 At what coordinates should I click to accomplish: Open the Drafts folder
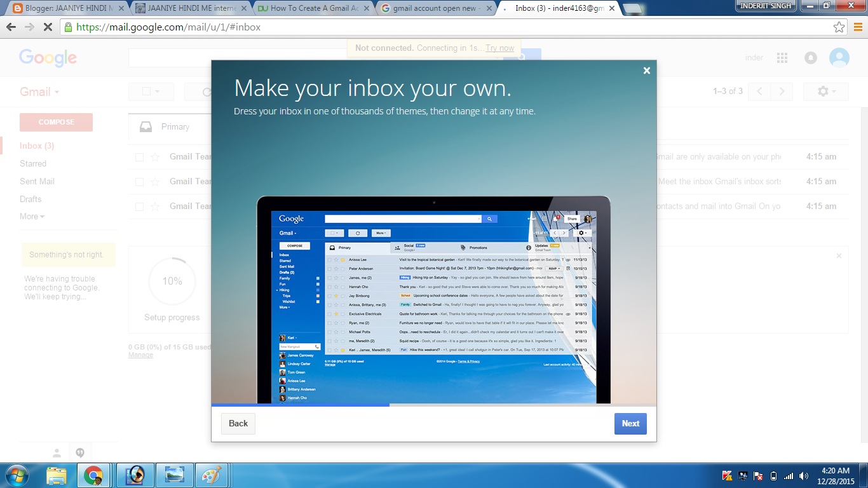(x=31, y=199)
